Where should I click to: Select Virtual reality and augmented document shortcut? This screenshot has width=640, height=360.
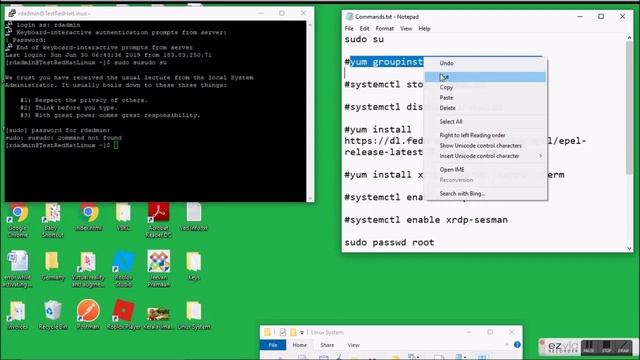[x=88, y=269]
